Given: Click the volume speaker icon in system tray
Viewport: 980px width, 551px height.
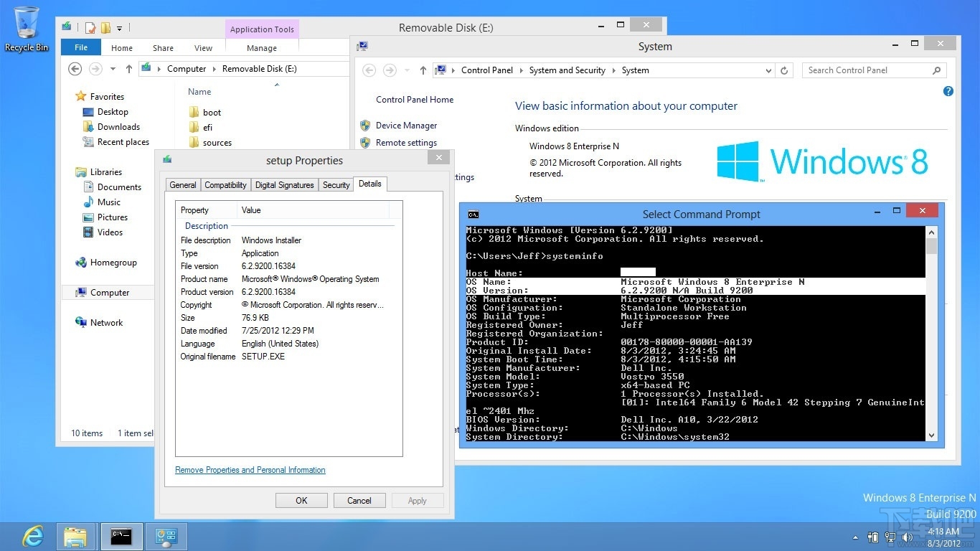Looking at the screenshot, I should (906, 537).
